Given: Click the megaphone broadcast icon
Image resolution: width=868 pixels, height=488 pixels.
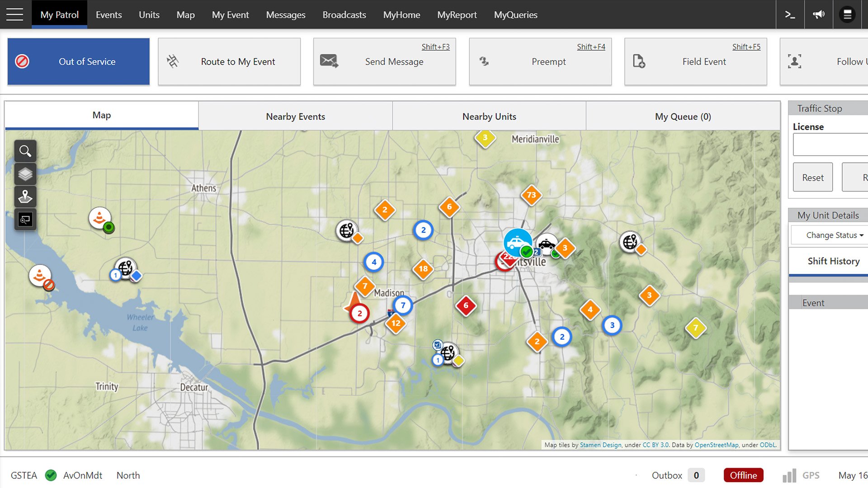Looking at the screenshot, I should click(x=819, y=14).
